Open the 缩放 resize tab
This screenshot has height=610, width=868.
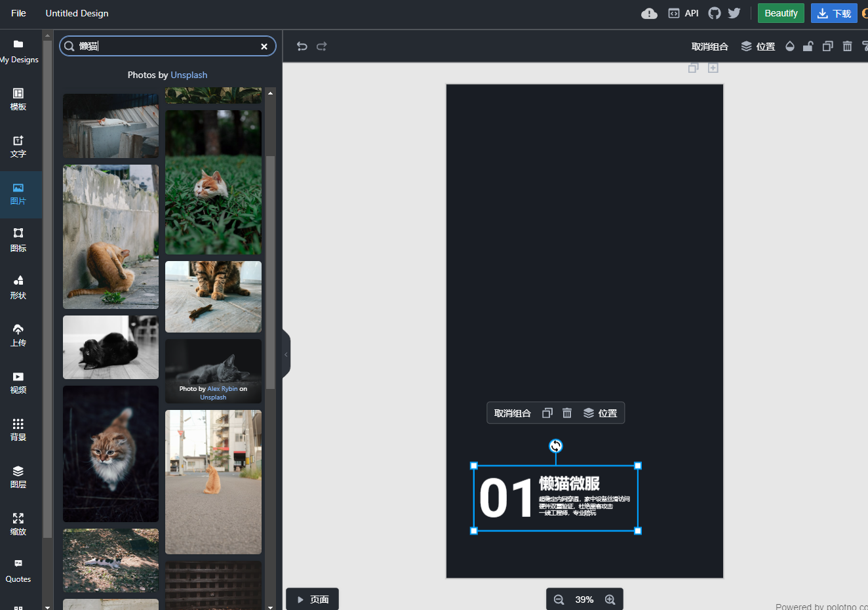[x=18, y=525]
